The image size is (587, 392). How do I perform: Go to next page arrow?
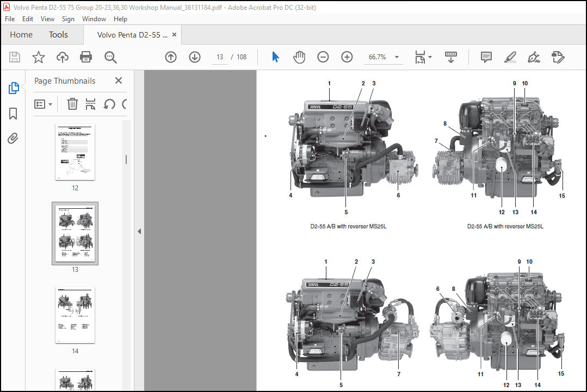coord(195,57)
